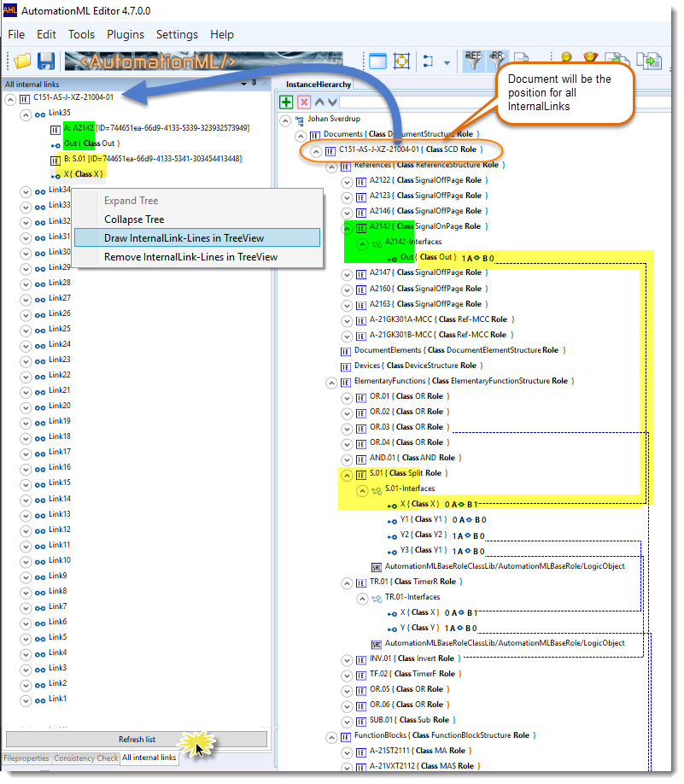Collapse the S.01 Split node
Viewport: 684px width, 784px height.
[x=347, y=476]
